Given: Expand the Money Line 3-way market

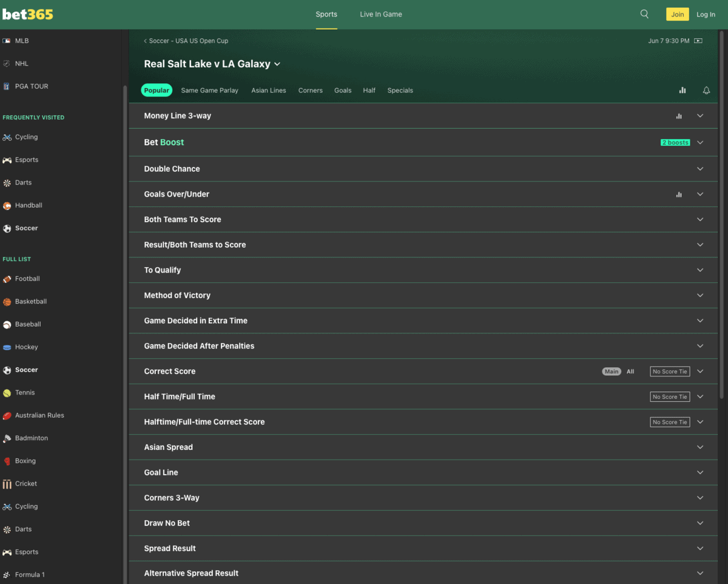Looking at the screenshot, I should pyautogui.click(x=700, y=116).
